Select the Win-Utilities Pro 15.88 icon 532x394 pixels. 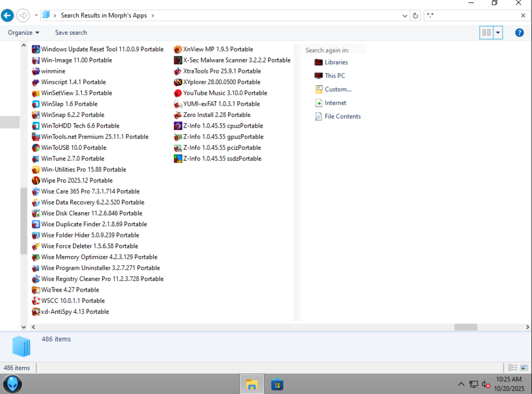(x=36, y=169)
